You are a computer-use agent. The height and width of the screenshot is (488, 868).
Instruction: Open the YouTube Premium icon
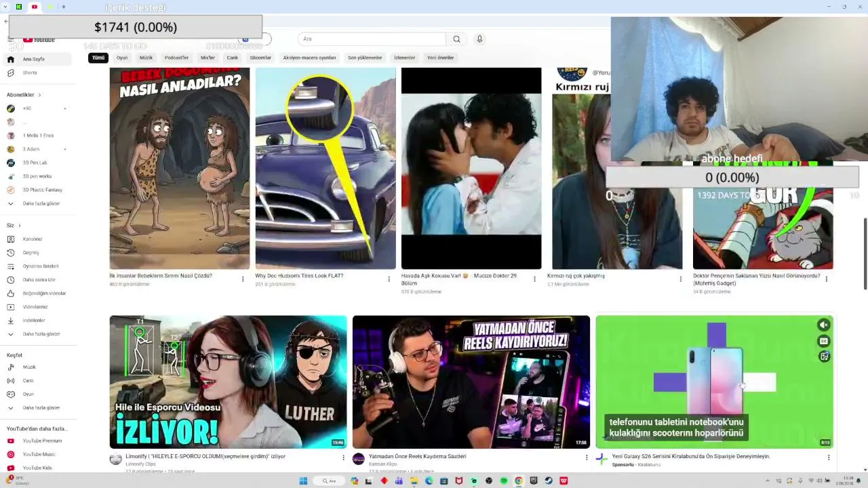pyautogui.click(x=10, y=441)
